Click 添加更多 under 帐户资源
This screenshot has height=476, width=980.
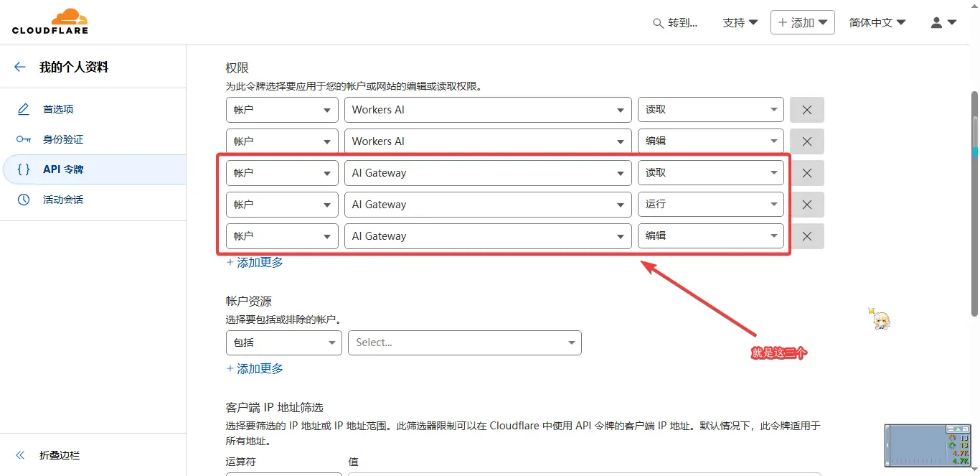[255, 369]
